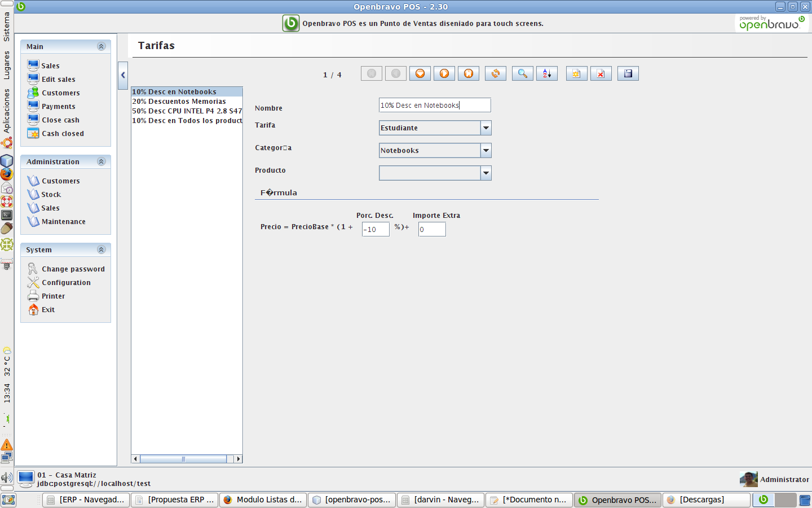Click the Casa Matriz computer icon
Viewport: 812px width, 508px height.
point(26,479)
